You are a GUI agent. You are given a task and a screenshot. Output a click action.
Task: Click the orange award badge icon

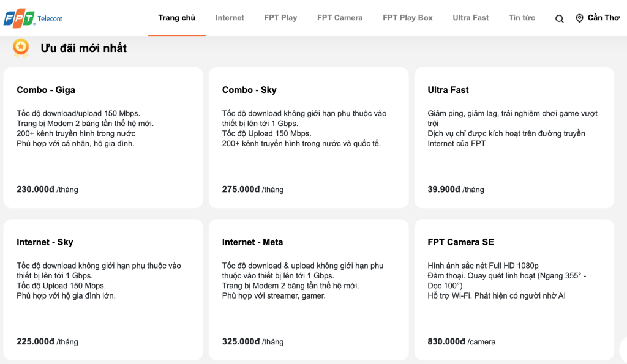coord(21,48)
